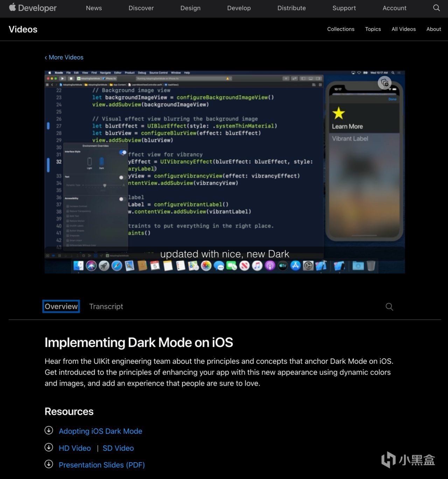The height and width of the screenshot is (479, 448).
Task: Click the FaceTime icon in the Dock
Action: (232, 266)
